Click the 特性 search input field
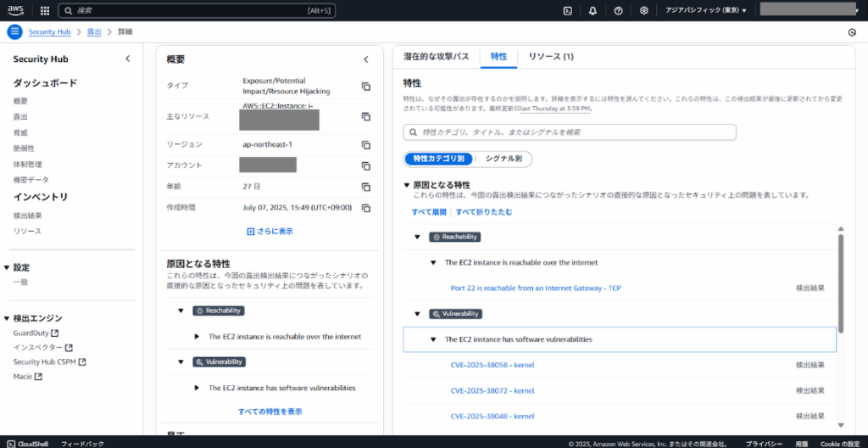Viewport: 868px width, 448px height. (x=570, y=132)
